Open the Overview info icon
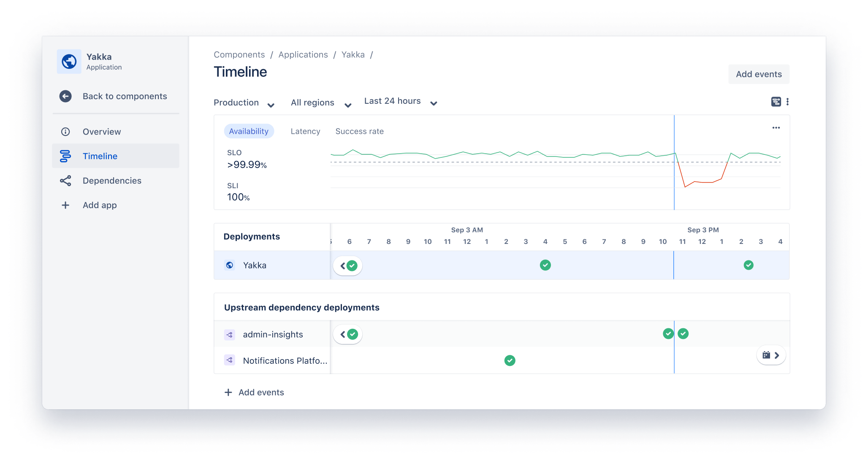This screenshot has width=868, height=460. pyautogui.click(x=65, y=132)
